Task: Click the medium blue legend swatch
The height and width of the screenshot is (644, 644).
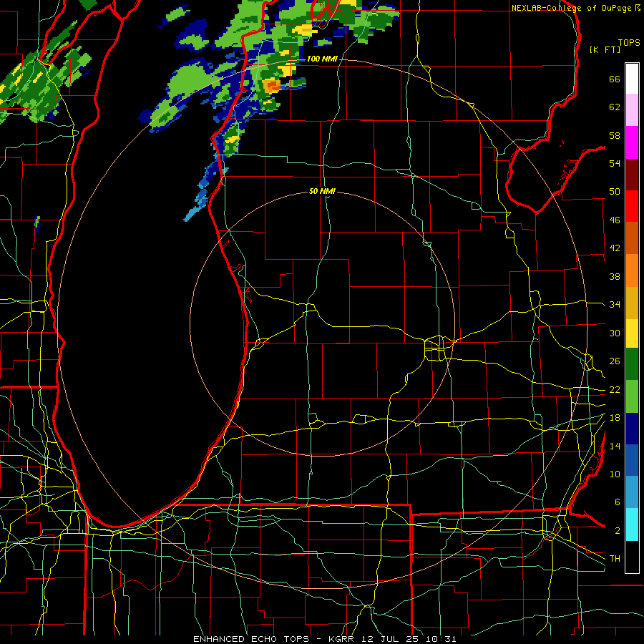Action: pyautogui.click(x=632, y=460)
